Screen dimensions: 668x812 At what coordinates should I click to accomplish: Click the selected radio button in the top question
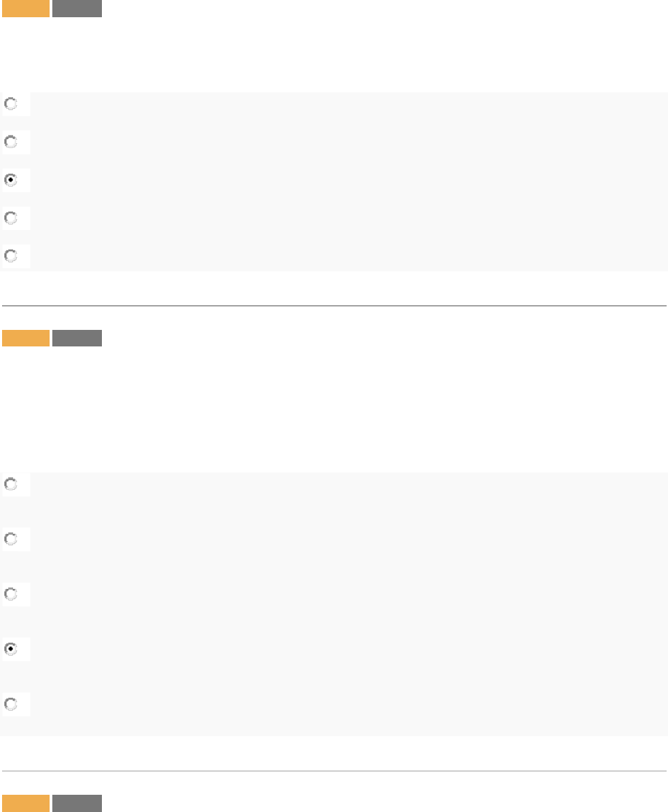pos(11,180)
